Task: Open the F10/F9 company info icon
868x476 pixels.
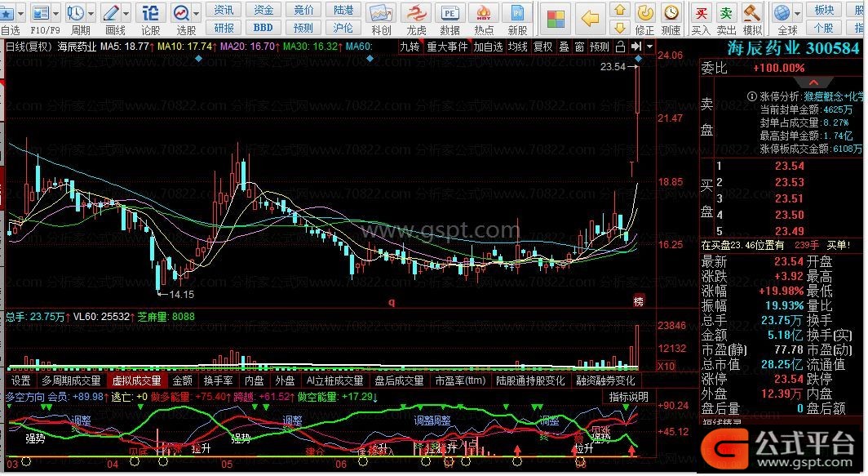Action: click(40, 13)
